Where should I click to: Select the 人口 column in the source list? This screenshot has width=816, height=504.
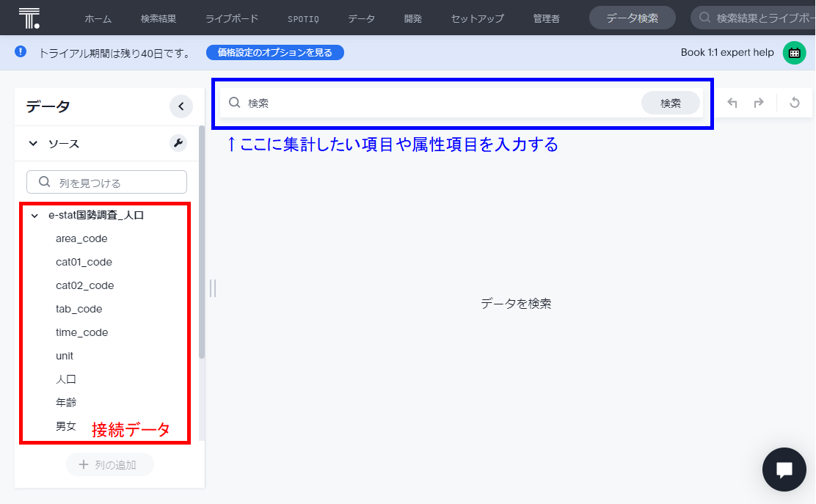pos(65,379)
